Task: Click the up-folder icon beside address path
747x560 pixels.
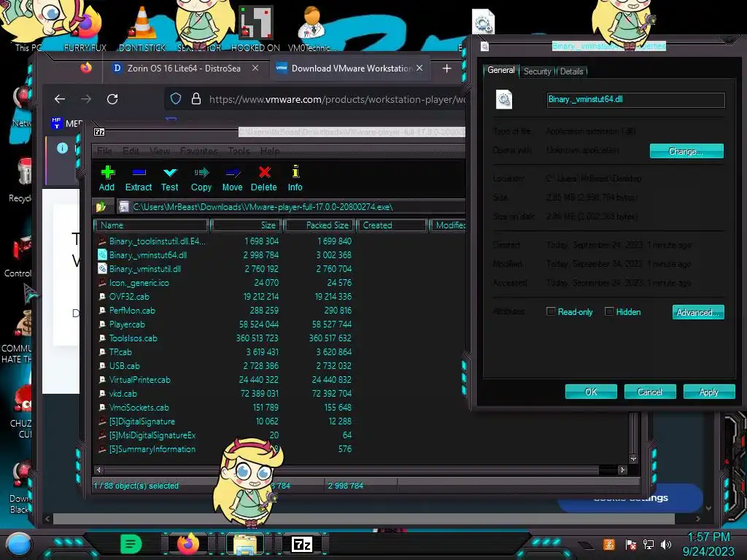Action: (101, 206)
